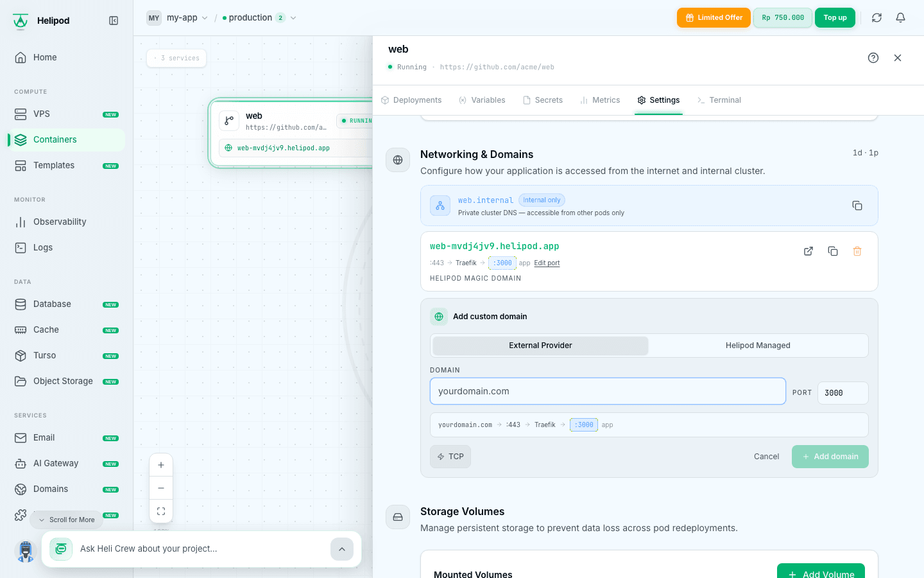Screen dimensions: 924x578
Task: Select Helipod Managed option
Action: 758,346
